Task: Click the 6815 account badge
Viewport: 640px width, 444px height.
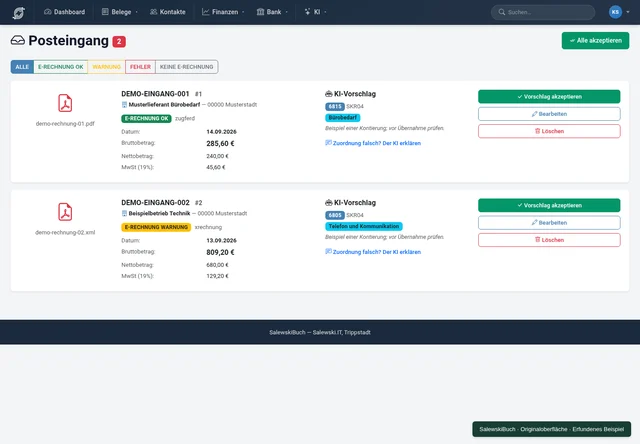Action: [x=335, y=107]
